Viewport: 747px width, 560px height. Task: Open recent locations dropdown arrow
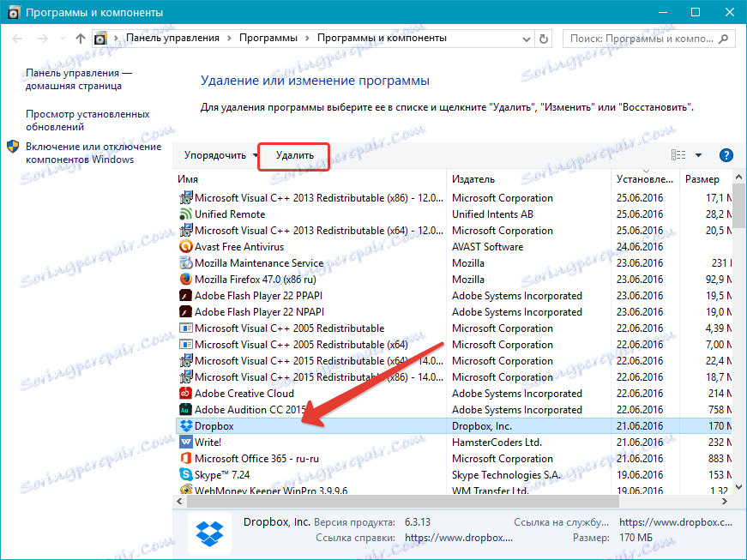[x=63, y=39]
